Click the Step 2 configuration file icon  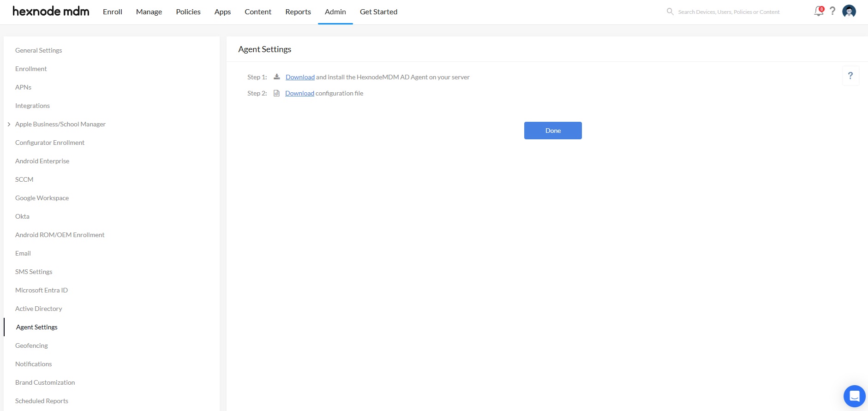tap(276, 93)
